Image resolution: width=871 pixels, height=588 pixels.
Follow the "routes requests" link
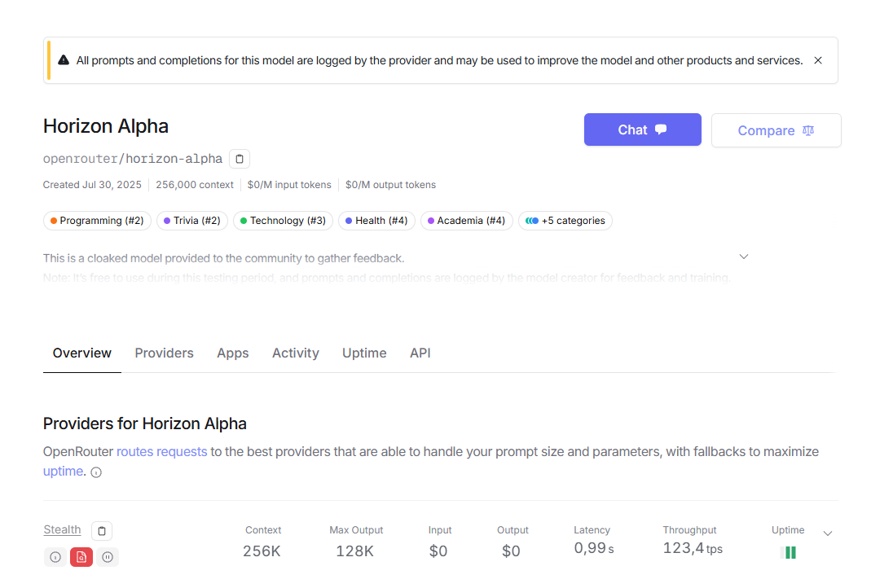[x=161, y=451]
